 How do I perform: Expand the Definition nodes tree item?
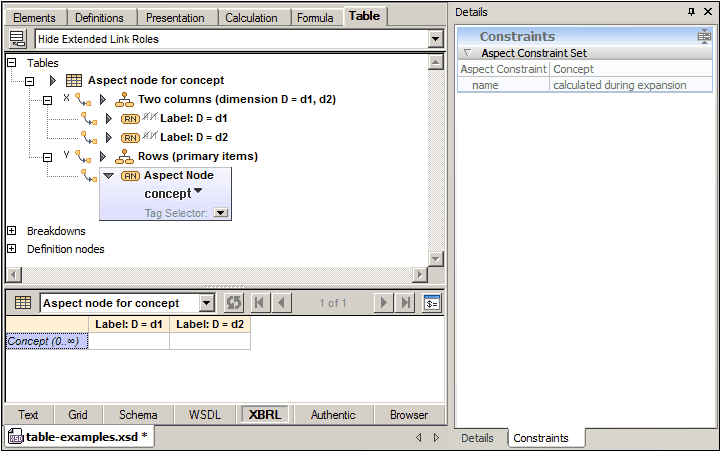click(12, 249)
